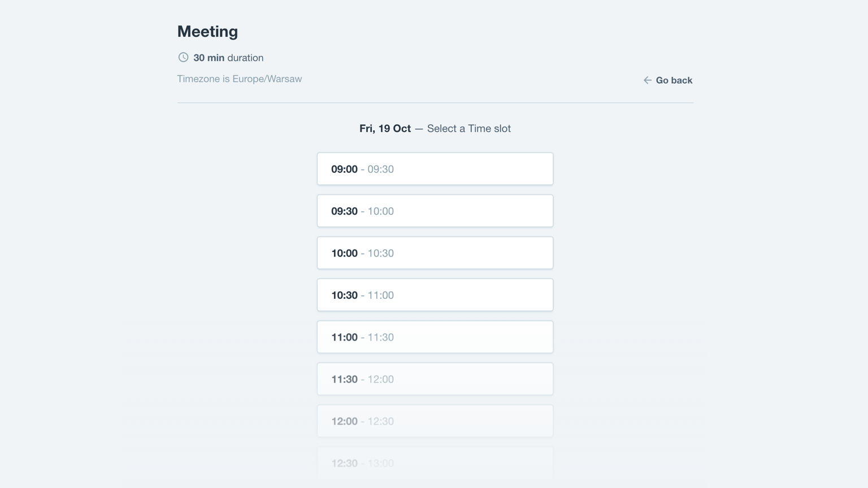Click the Go back link

(674, 80)
